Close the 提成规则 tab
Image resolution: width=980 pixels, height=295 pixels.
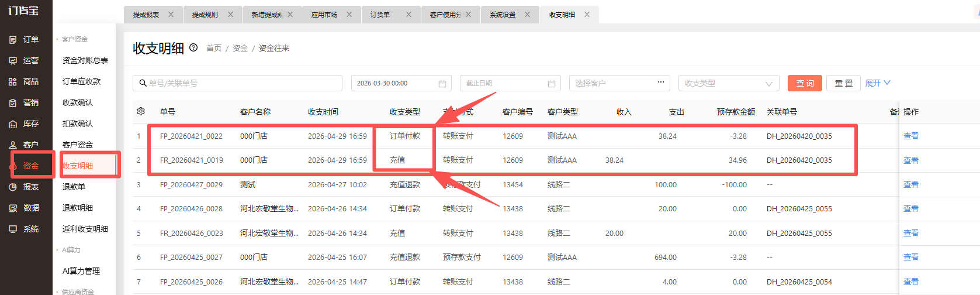[x=231, y=15]
